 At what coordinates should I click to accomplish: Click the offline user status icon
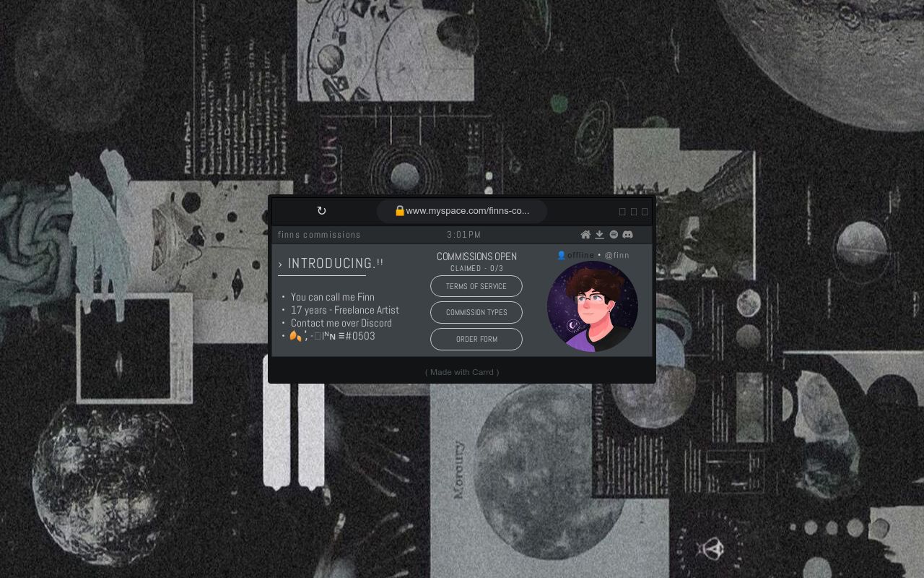(x=561, y=255)
